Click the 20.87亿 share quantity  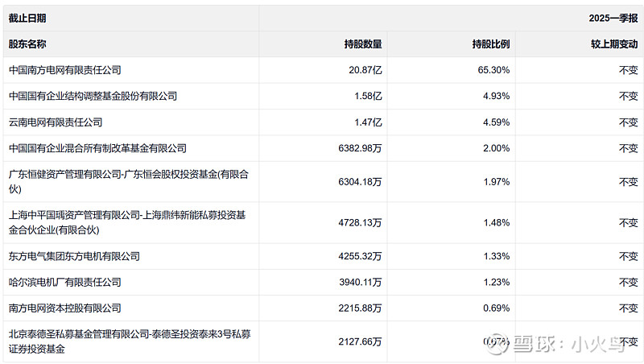pos(365,70)
